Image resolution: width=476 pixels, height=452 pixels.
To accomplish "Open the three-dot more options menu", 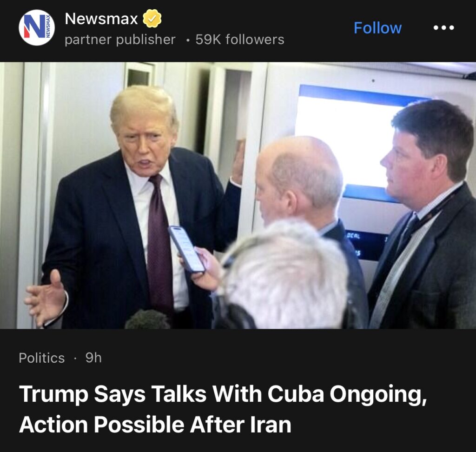I will click(443, 27).
